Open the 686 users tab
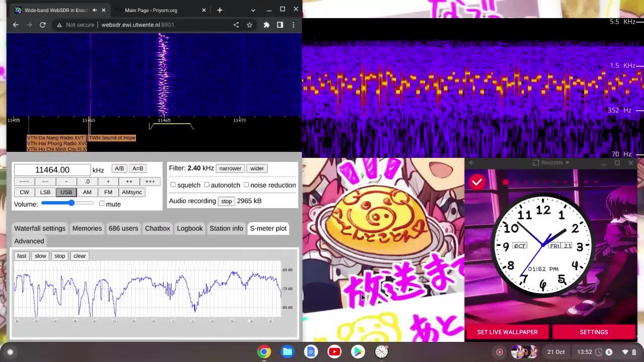 tap(123, 228)
